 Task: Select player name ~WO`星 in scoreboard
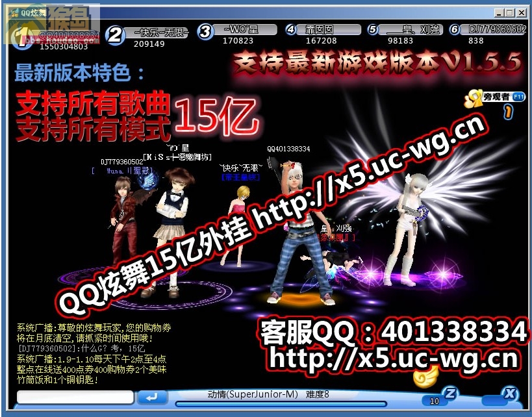[241, 29]
